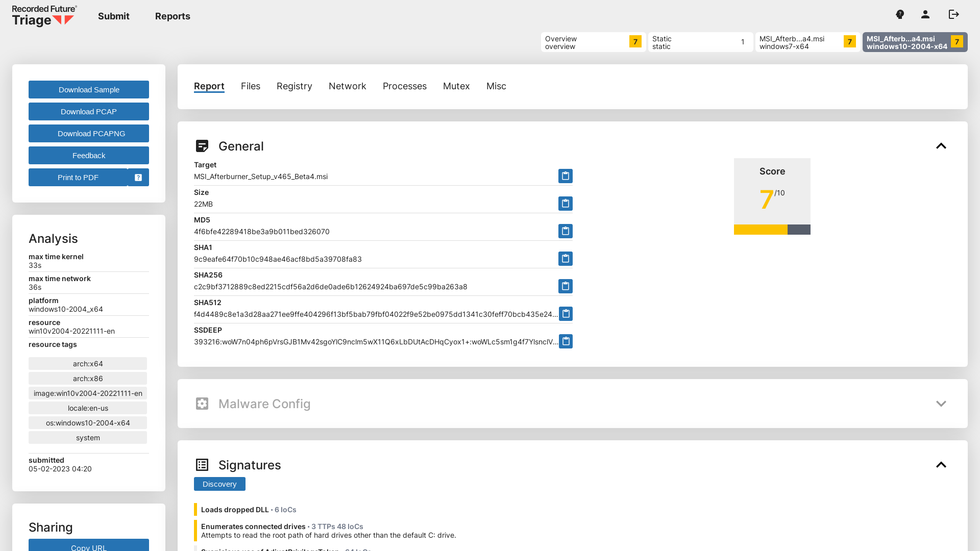The image size is (980, 551).
Task: Click the win10v2004-20221111-en resource value
Action: [71, 331]
